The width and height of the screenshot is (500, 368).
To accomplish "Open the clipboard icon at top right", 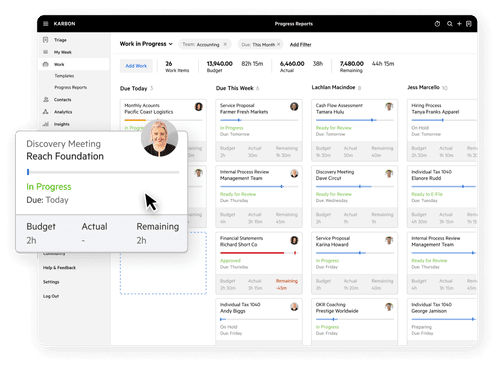I will pos(469,24).
